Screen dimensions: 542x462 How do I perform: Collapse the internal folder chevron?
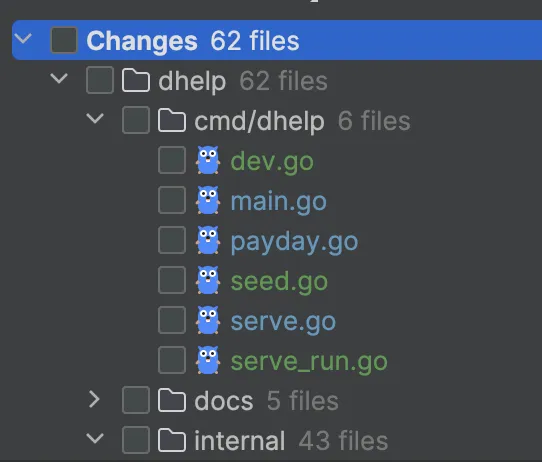point(95,439)
